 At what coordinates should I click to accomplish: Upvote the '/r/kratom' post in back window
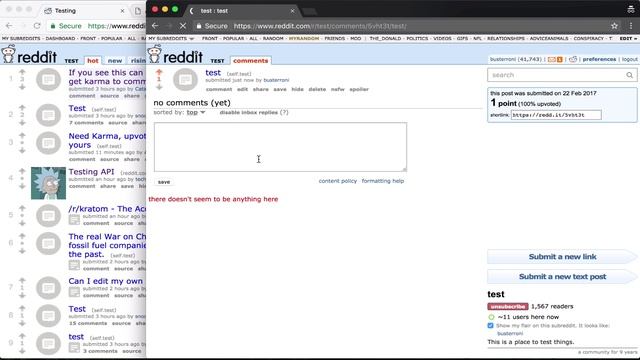[22, 208]
